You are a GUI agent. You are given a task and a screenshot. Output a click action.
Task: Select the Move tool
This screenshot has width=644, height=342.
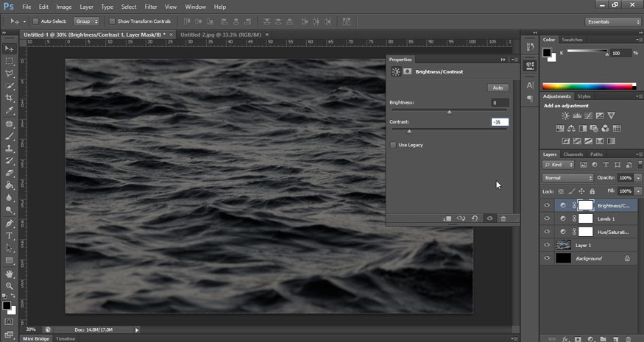point(9,49)
